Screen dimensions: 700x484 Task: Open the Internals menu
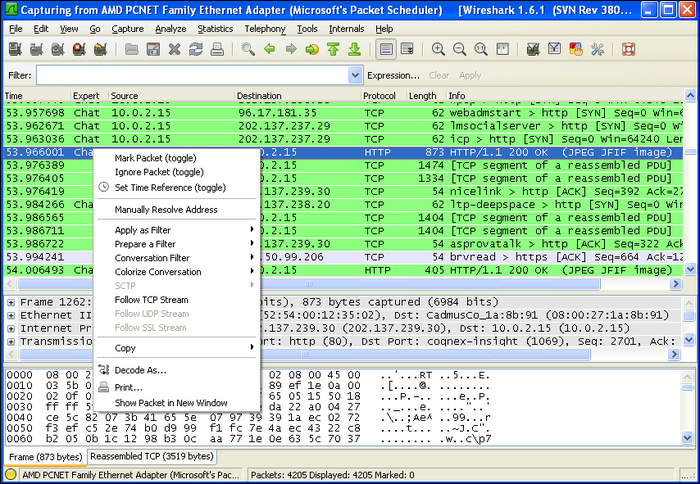click(346, 29)
